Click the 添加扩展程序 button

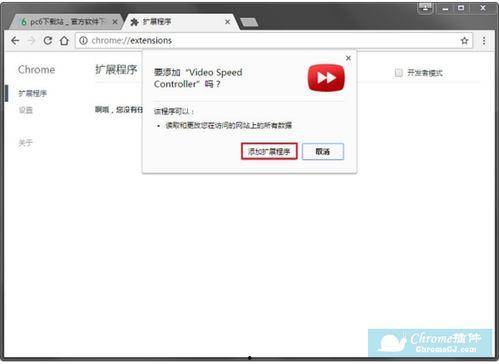269,152
